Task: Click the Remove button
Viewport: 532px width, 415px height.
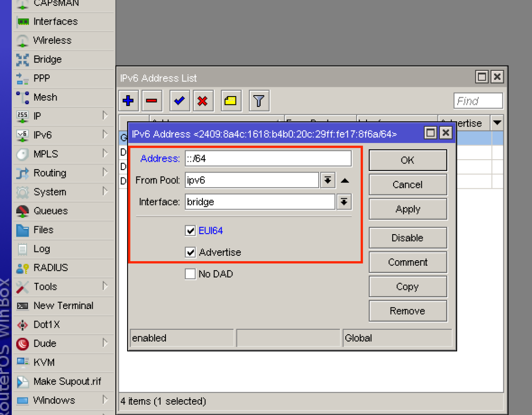Action: click(x=408, y=311)
